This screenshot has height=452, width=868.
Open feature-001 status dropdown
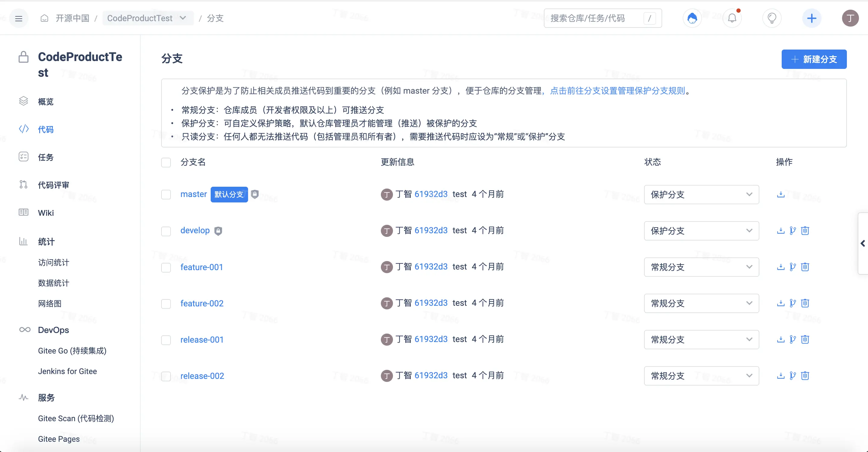click(701, 267)
